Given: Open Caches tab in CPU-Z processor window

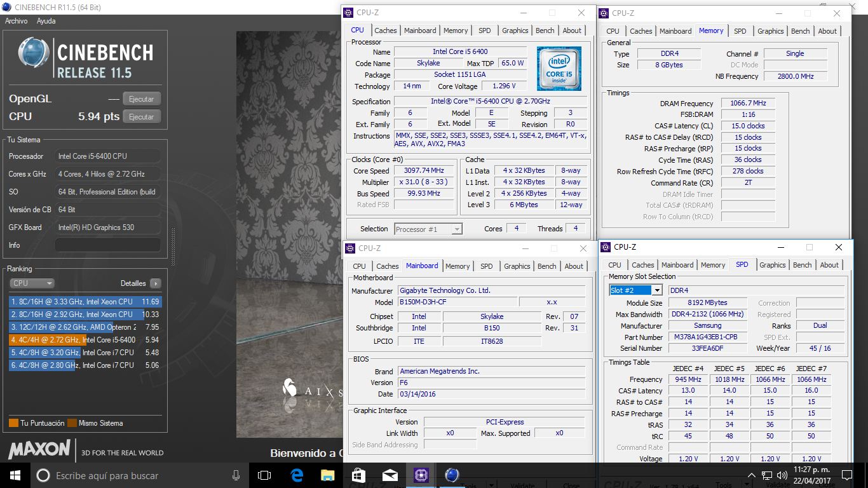Looking at the screenshot, I should click(386, 30).
